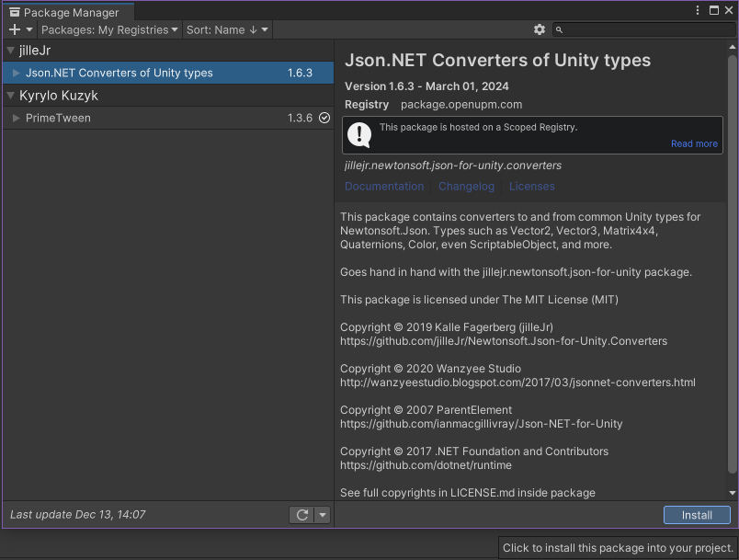The width and height of the screenshot is (739, 560).
Task: Expand the PrimeTween package versions arrow
Action: 17,118
